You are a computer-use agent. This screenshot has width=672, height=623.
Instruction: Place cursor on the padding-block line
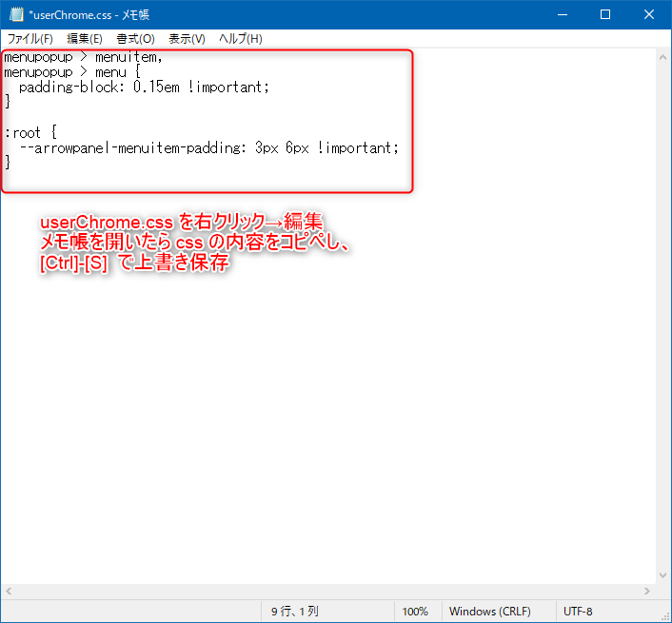click(145, 87)
